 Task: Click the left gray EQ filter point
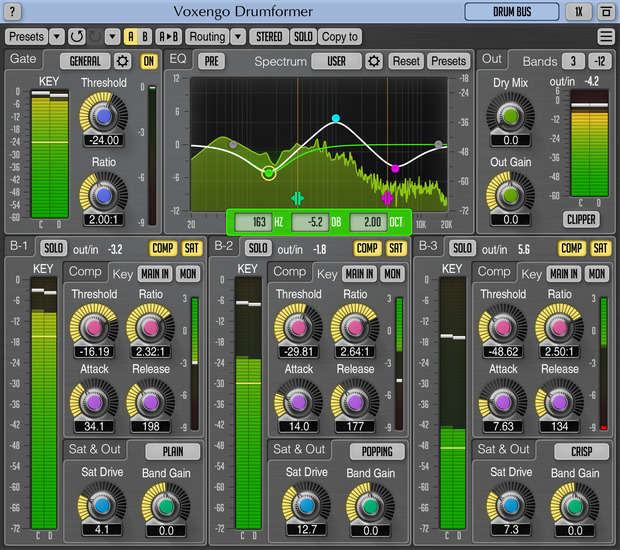[x=233, y=144]
